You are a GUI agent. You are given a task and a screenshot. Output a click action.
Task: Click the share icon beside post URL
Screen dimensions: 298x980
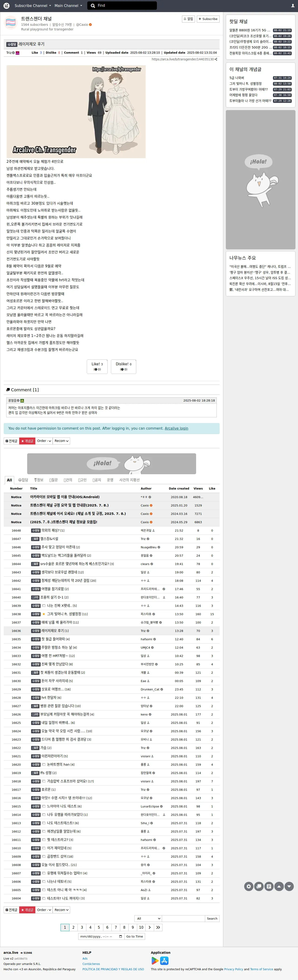click(x=216, y=59)
